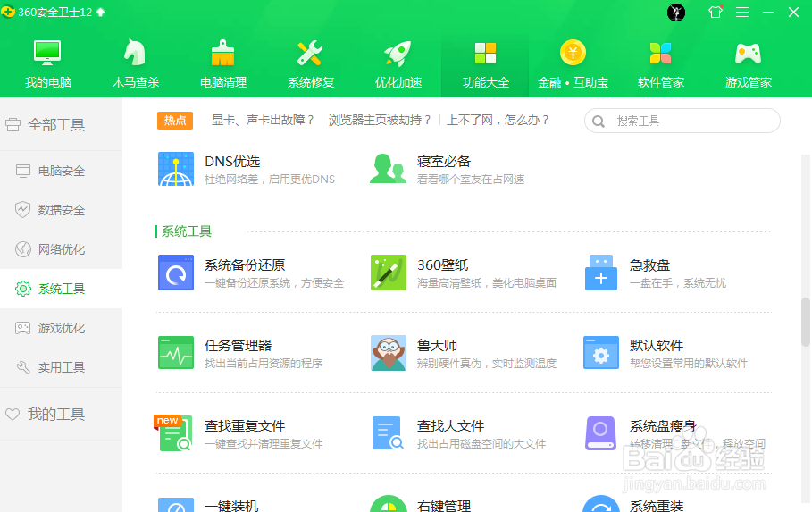Open 系统修复 wrench icon
812x512 pixels.
coord(310,53)
